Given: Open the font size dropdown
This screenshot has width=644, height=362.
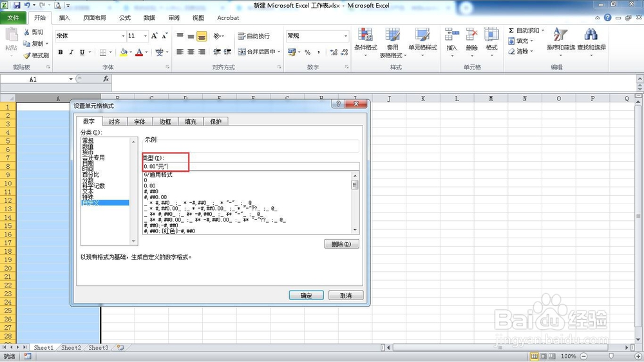Looking at the screenshot, I should tap(145, 36).
